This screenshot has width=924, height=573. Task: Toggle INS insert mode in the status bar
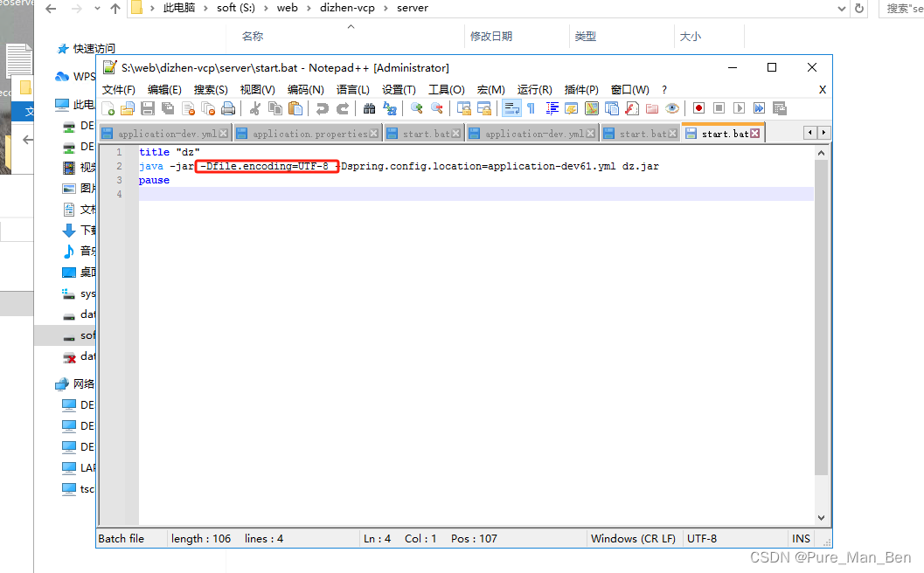click(x=801, y=539)
